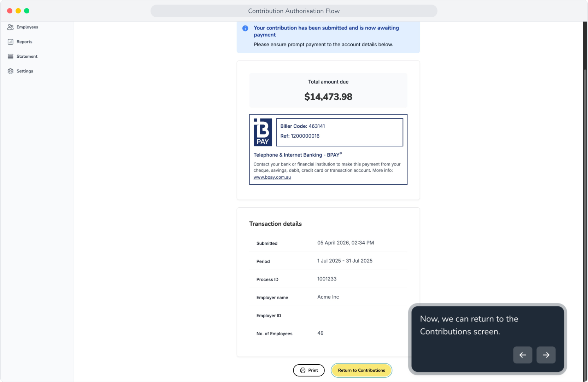Click the printer icon in Print button

pyautogui.click(x=303, y=370)
